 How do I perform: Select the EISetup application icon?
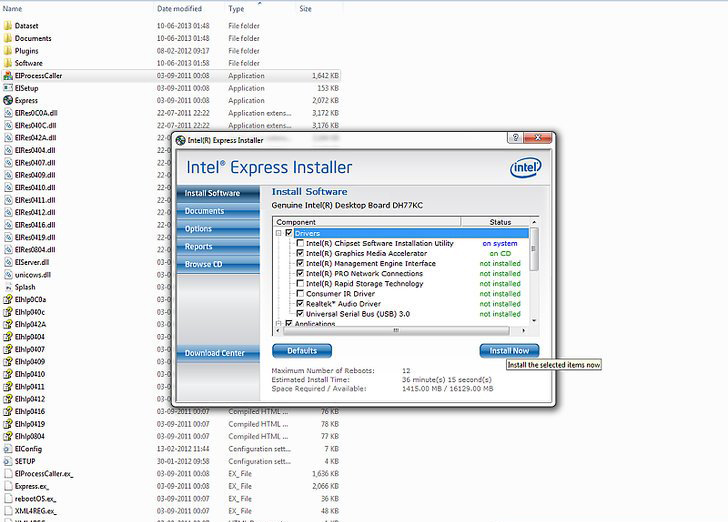[x=8, y=88]
